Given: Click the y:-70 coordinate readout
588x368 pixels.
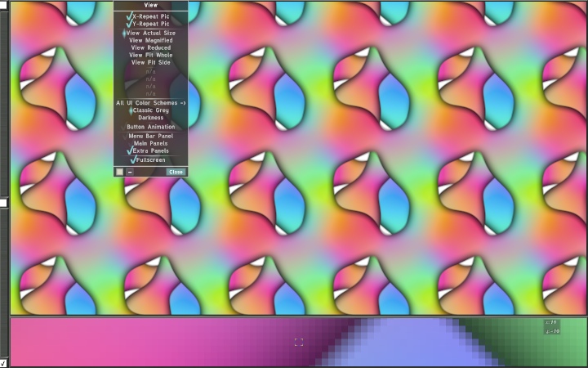Looking at the screenshot, I should click(552, 331).
